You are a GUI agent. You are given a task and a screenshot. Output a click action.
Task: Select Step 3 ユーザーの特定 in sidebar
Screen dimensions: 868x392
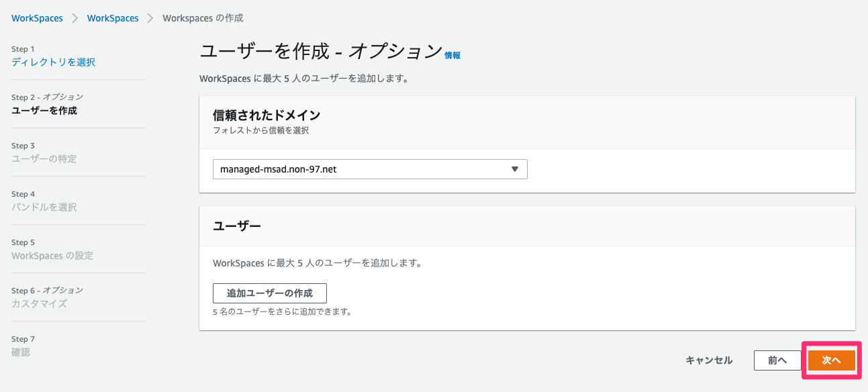(44, 158)
